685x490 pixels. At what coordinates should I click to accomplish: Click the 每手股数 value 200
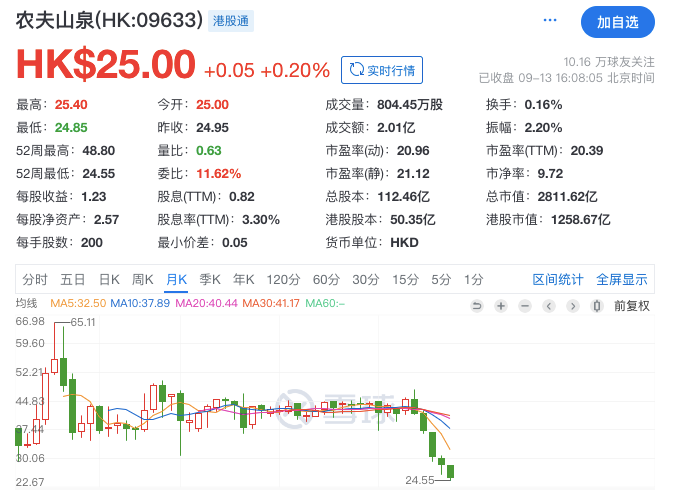pyautogui.click(x=92, y=242)
